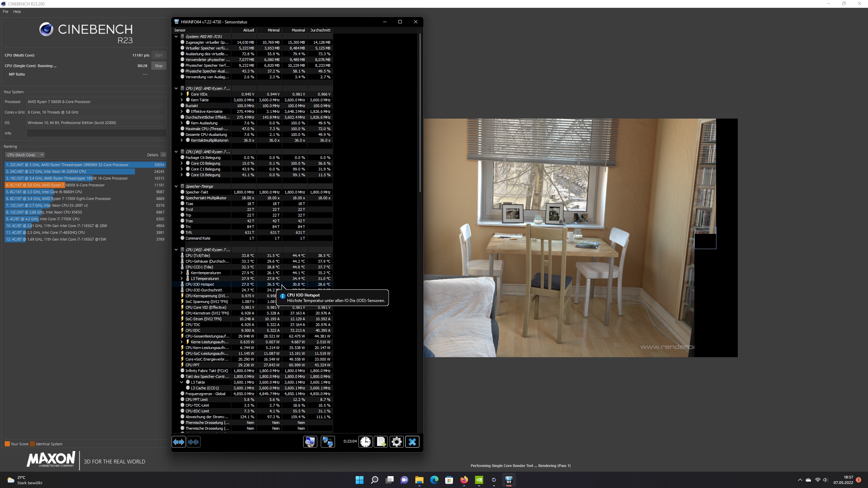Start logging sensors to file icon
Image resolution: width=868 pixels, height=488 pixels.
click(x=381, y=442)
